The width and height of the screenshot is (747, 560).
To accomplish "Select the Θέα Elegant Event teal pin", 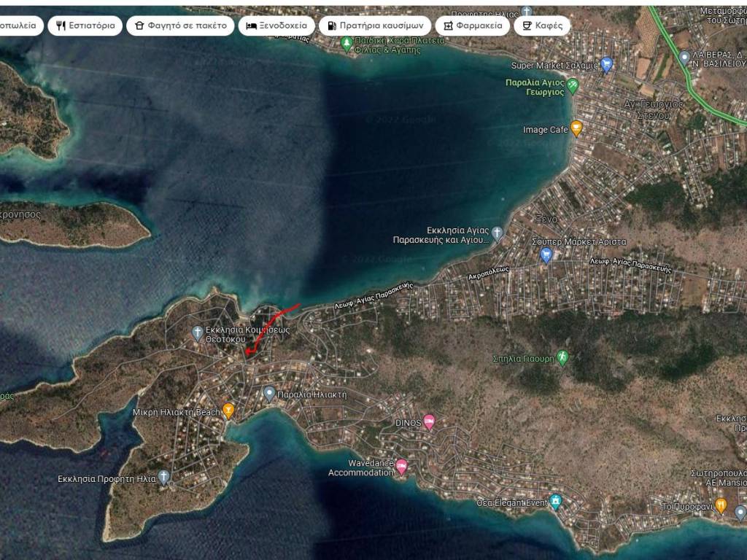I will coord(556,502).
